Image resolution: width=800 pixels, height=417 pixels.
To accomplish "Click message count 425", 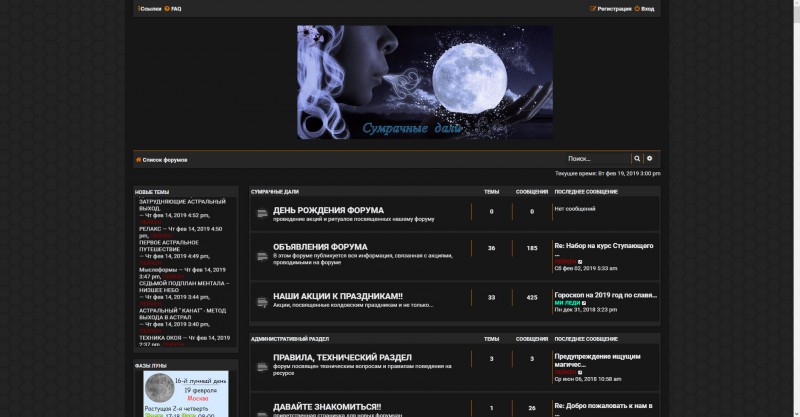I will click(x=532, y=297).
